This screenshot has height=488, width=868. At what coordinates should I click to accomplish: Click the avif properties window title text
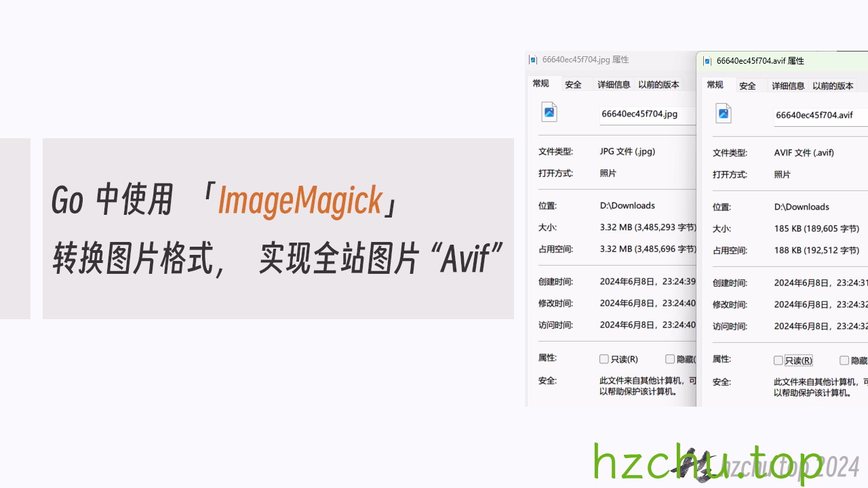coord(760,61)
